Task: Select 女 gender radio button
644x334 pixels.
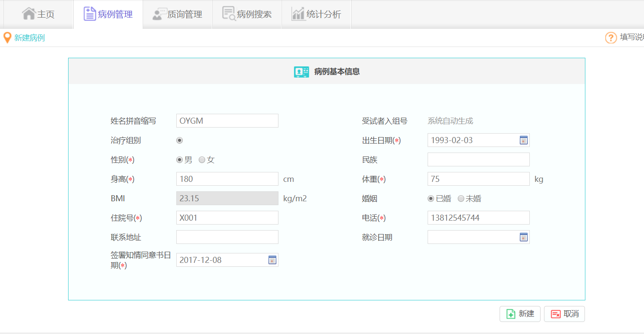Action: 202,160
